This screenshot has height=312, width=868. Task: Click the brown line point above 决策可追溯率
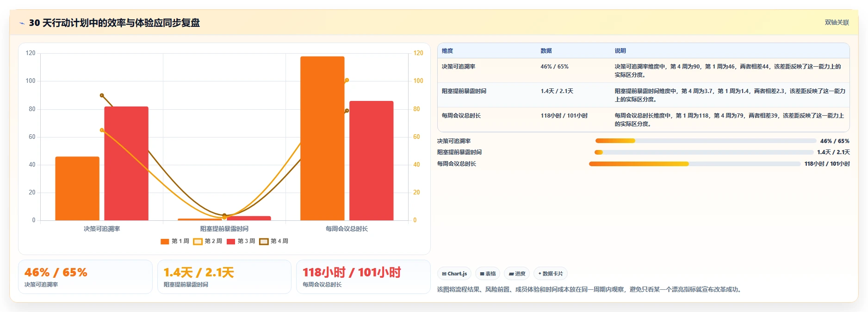102,95
